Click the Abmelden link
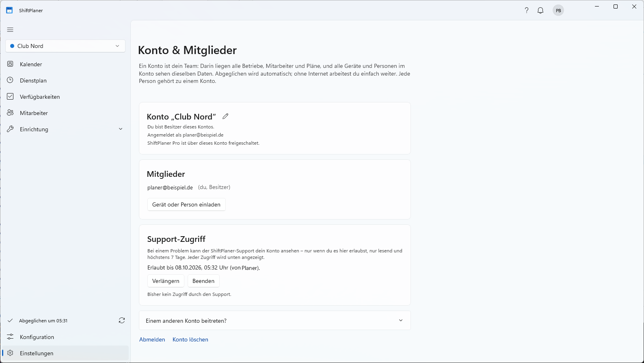 pos(152,339)
